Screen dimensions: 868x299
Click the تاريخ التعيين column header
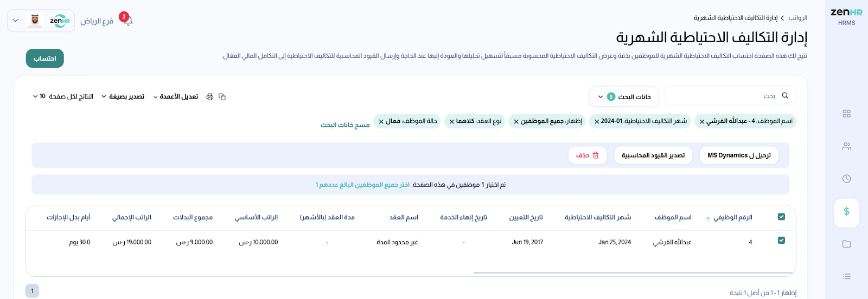(526, 217)
